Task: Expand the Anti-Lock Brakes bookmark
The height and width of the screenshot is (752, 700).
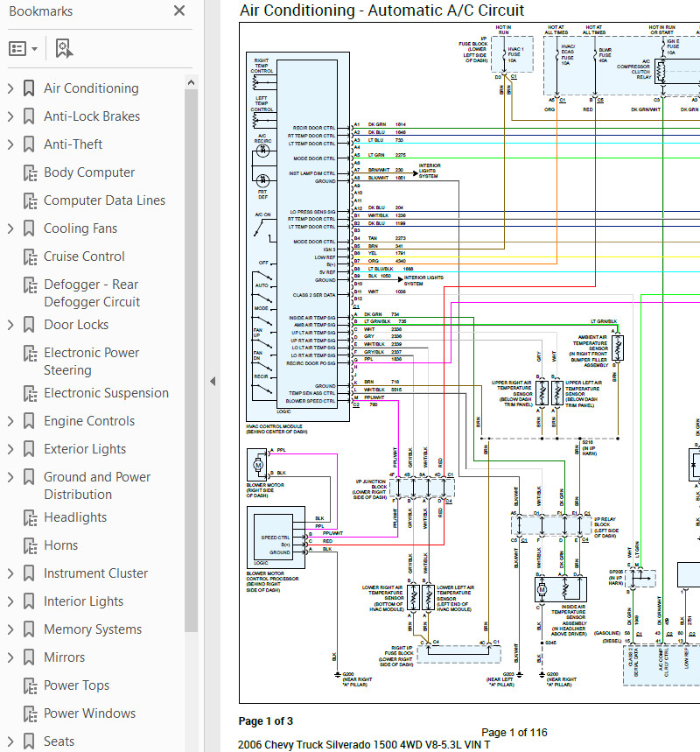Action: pos(10,116)
